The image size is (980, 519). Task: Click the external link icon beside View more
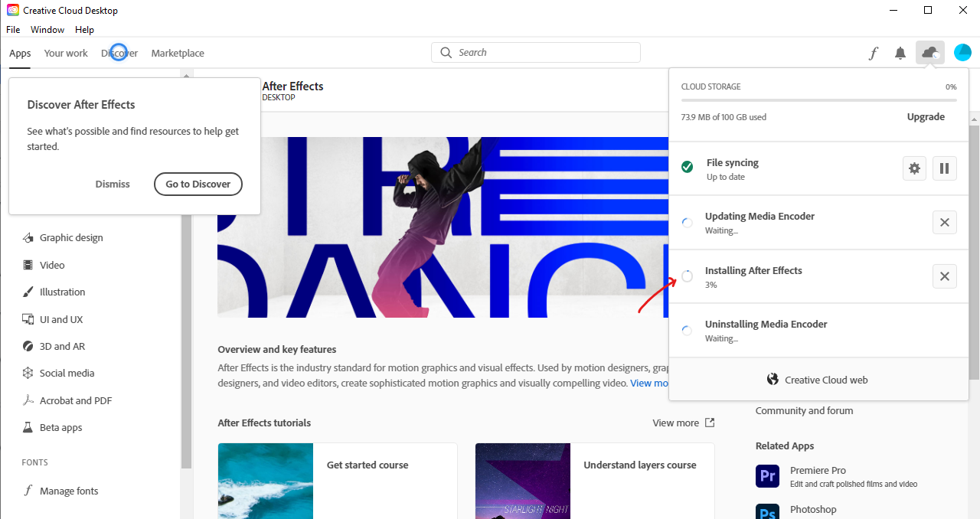point(710,423)
